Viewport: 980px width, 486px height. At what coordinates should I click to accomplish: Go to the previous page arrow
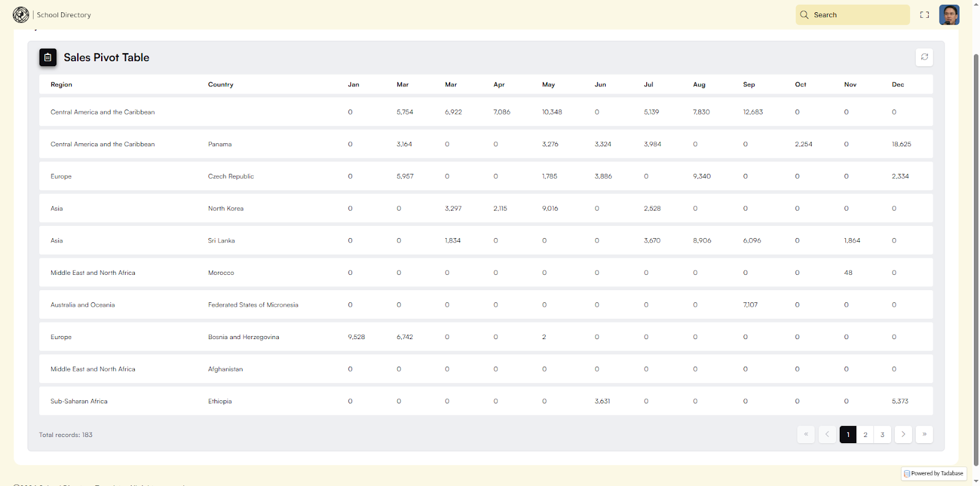[827, 435]
